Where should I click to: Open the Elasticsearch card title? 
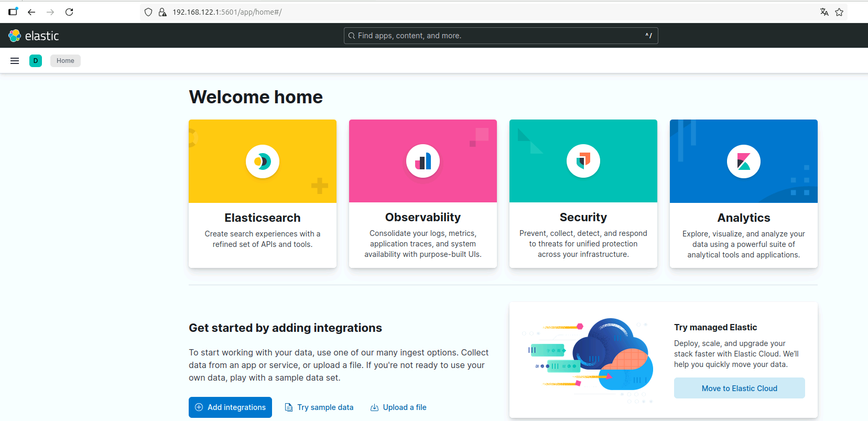click(x=263, y=218)
